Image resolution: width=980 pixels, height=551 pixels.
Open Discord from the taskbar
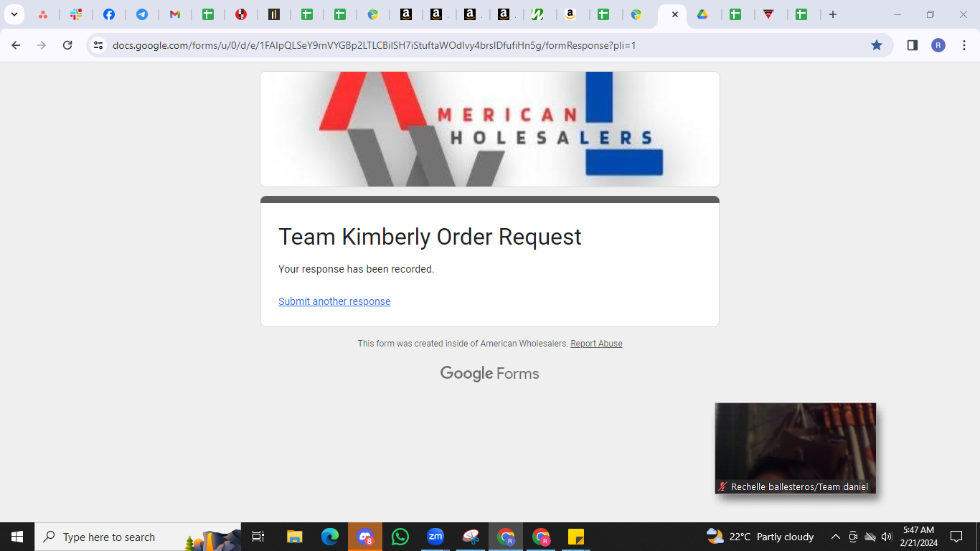(x=365, y=537)
